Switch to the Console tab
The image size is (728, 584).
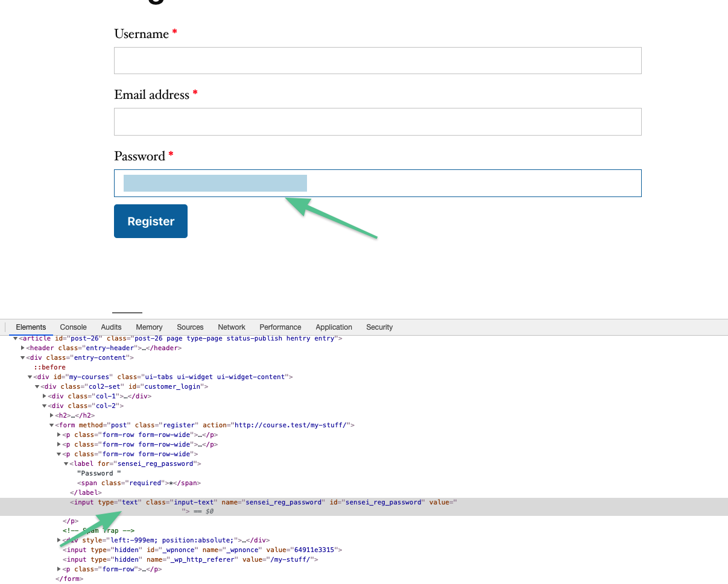(x=73, y=327)
